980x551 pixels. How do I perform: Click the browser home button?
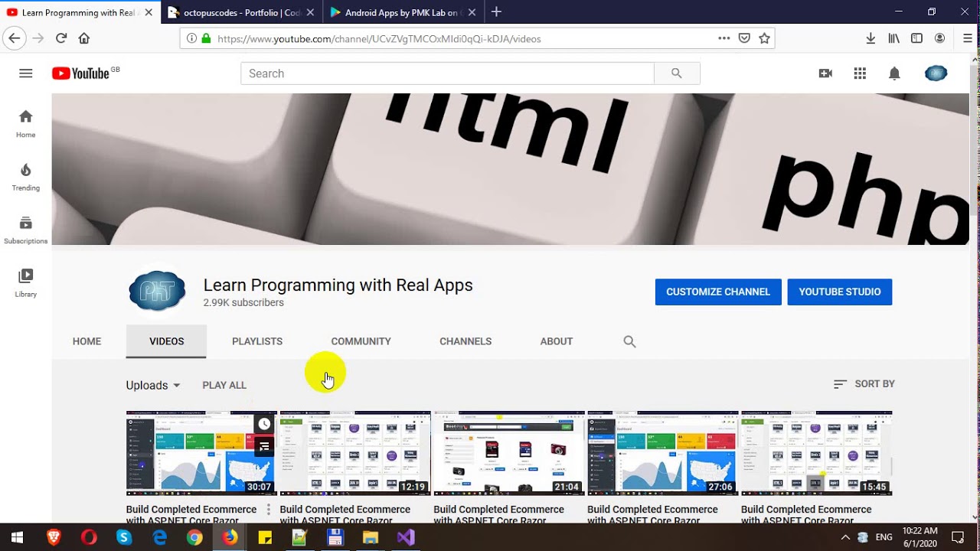[x=84, y=38]
